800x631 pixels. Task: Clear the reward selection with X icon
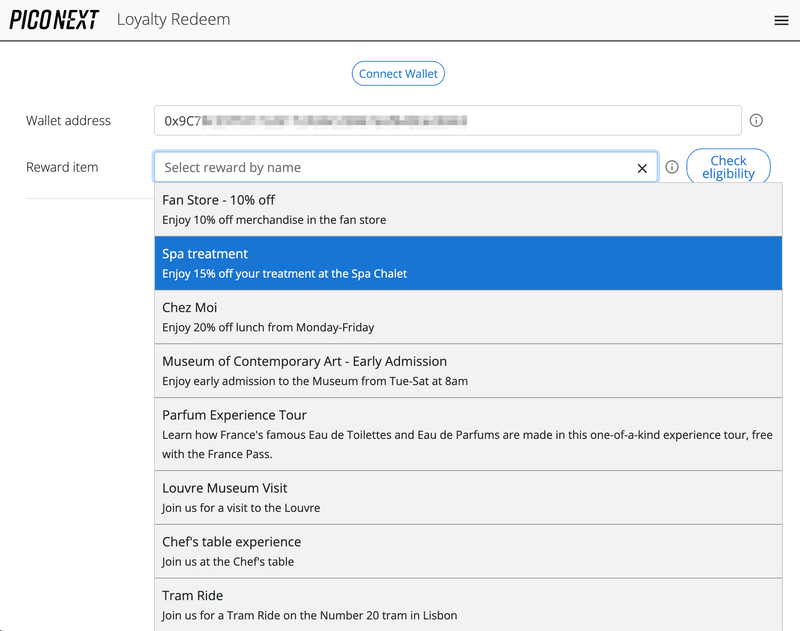click(x=642, y=168)
